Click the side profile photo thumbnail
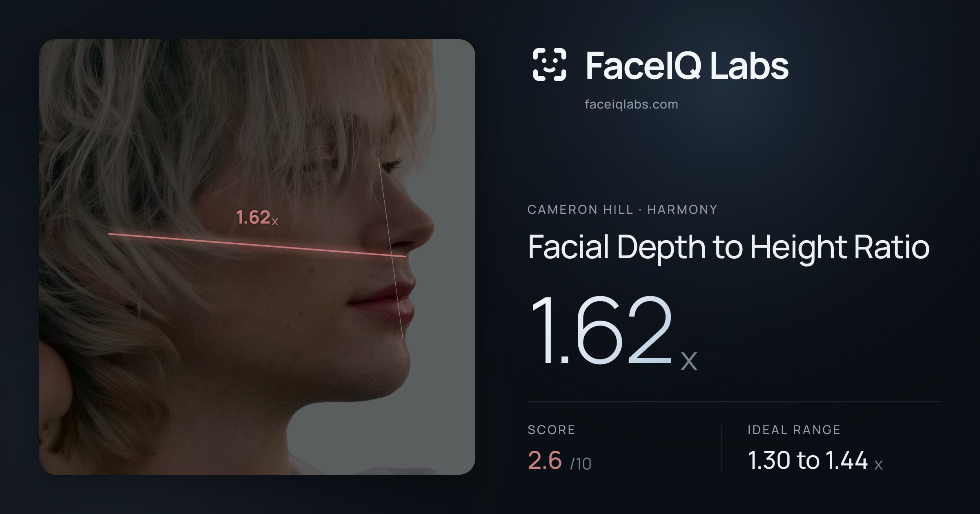980x514 pixels. point(257,257)
